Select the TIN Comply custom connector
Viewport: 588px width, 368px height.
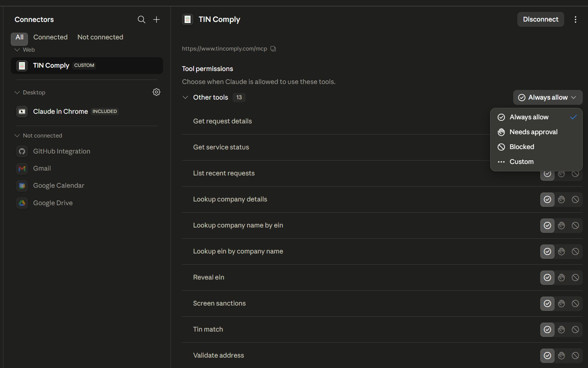[x=87, y=65]
